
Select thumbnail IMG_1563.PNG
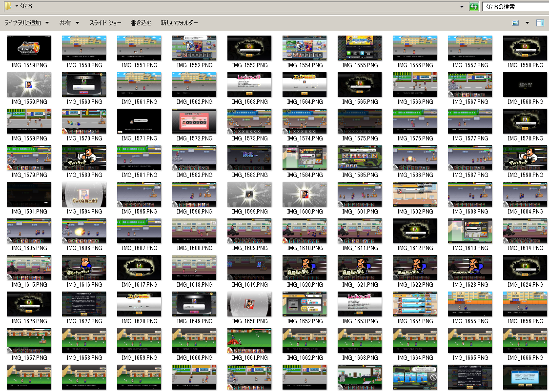249,85
